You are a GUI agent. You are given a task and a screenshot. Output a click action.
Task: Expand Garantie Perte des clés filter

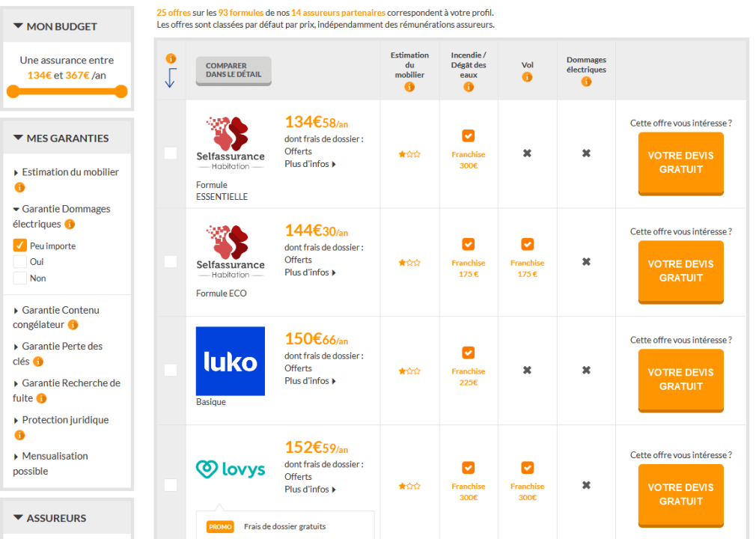62,347
